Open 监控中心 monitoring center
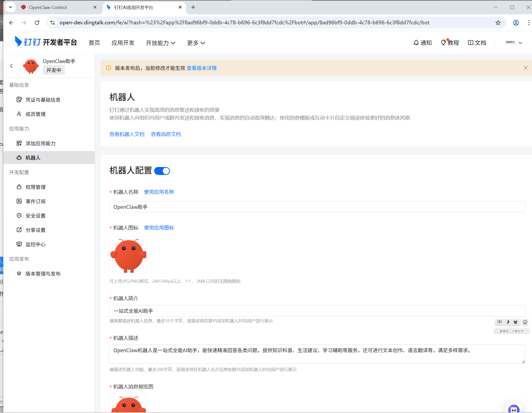 36,244
